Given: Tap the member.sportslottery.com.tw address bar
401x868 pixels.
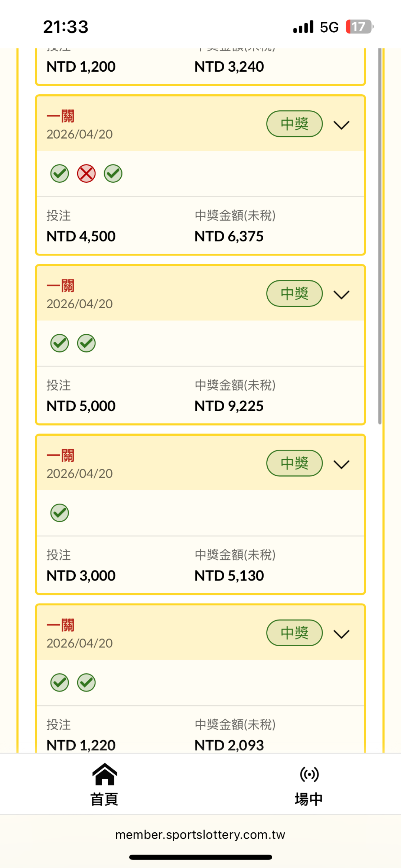Looking at the screenshot, I should click(200, 835).
